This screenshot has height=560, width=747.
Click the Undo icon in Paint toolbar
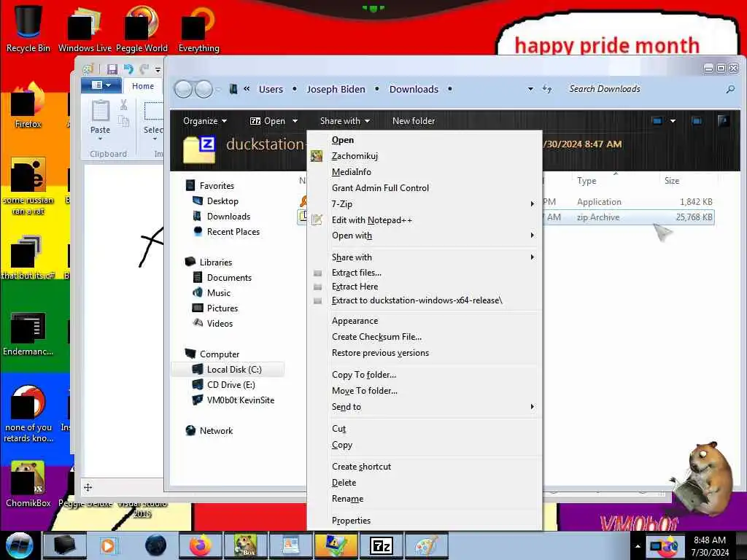tap(128, 69)
